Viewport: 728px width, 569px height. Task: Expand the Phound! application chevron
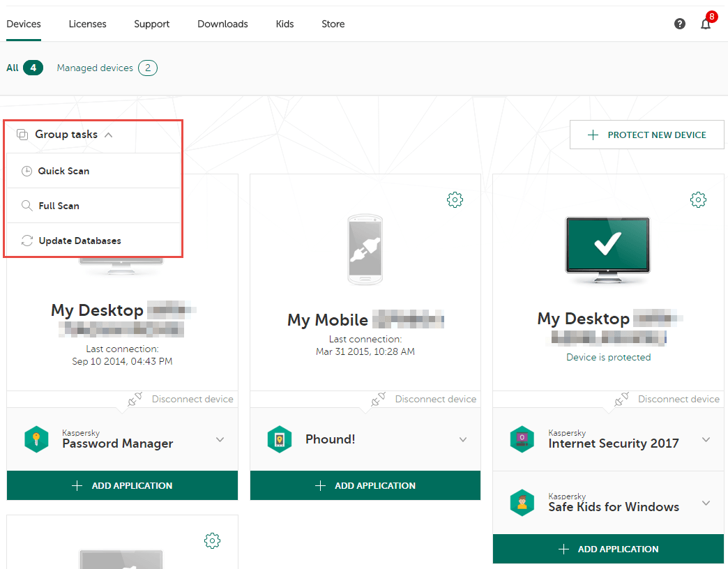coord(463,439)
